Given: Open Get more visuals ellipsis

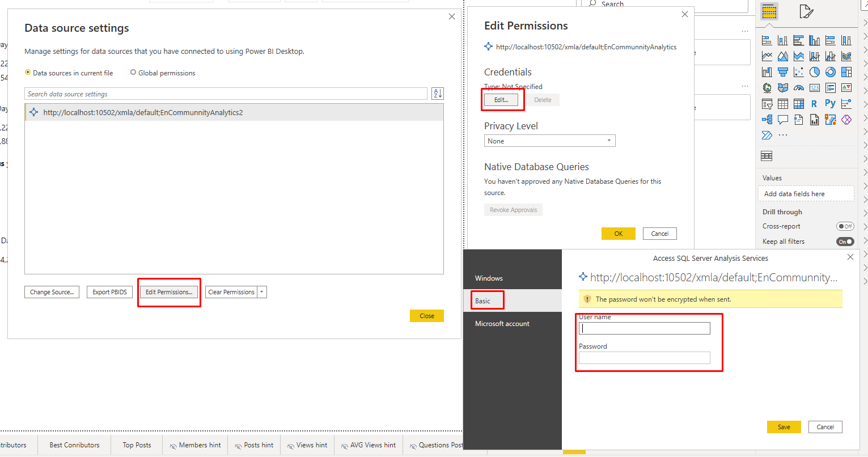Looking at the screenshot, I should (x=783, y=136).
